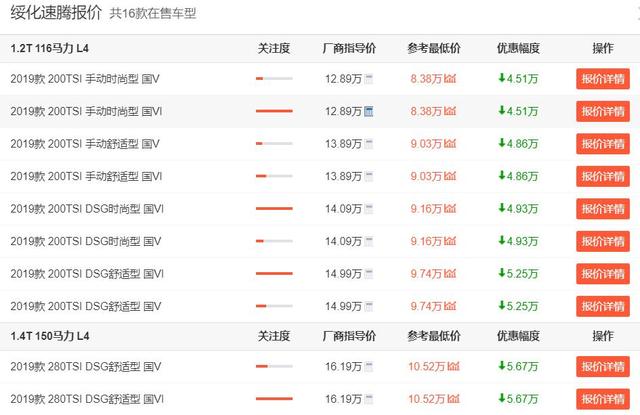
Task: Click 报价详情 for 200TSI DSG时尚型 国VI
Action: (603, 209)
